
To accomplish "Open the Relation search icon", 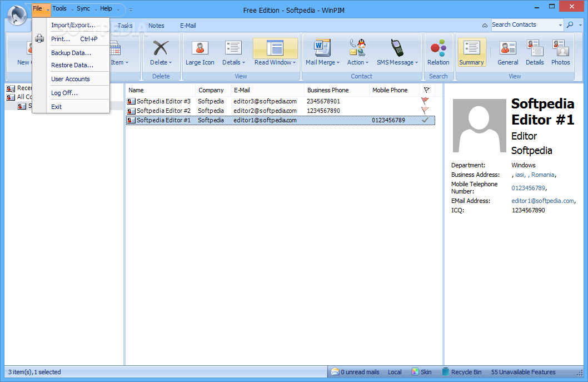I will pos(438,48).
